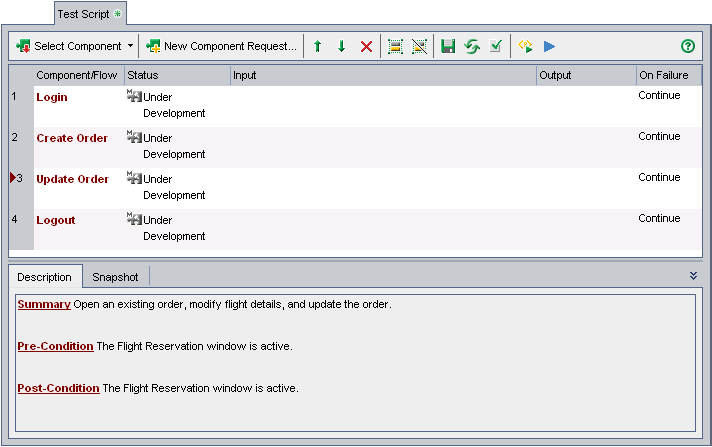Switch to the Snapshot tab
Image resolution: width=712 pixels, height=447 pixels.
tap(115, 277)
